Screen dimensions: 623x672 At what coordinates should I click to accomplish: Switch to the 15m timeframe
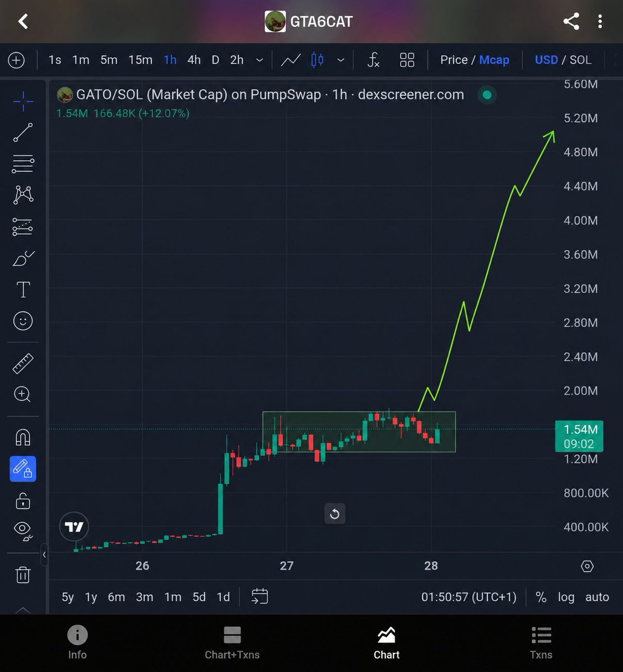140,60
